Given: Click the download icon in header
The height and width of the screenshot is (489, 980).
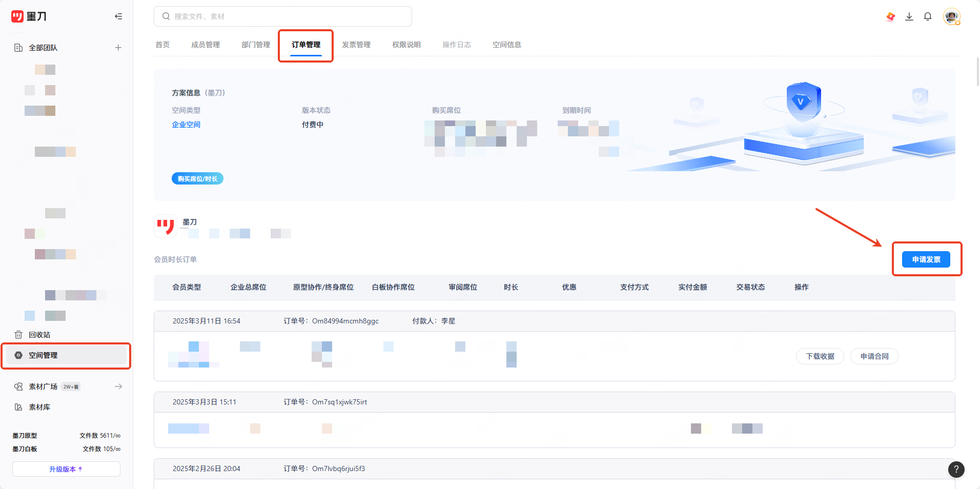Looking at the screenshot, I should (909, 16).
